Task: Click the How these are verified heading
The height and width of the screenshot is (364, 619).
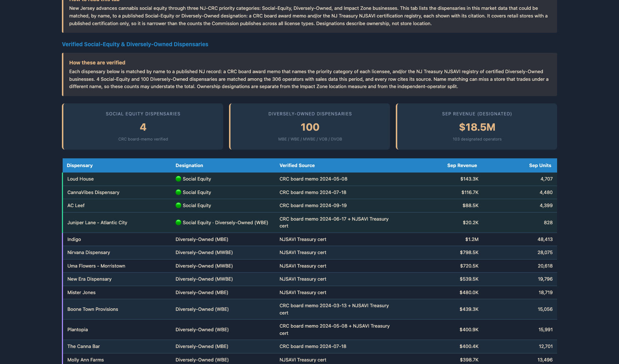Action: click(97, 63)
